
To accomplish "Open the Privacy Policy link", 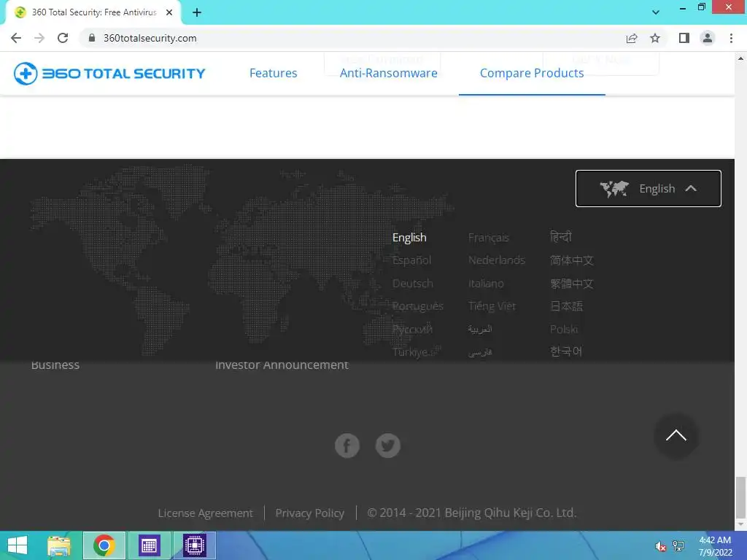I will [309, 513].
